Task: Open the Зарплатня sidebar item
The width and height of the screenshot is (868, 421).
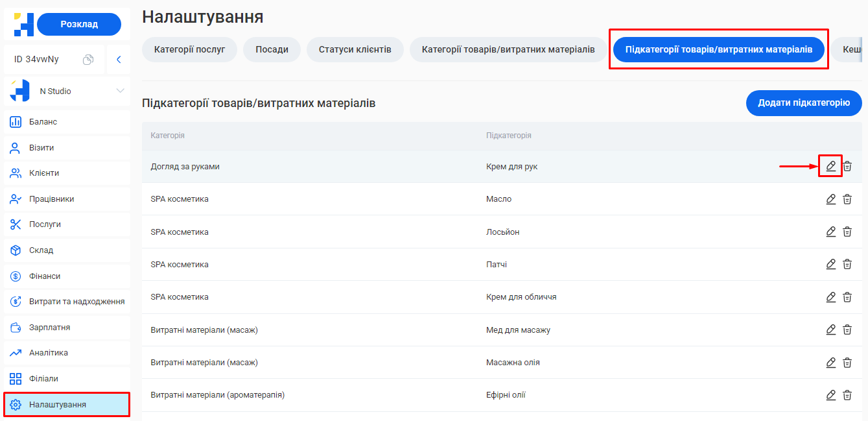Action: click(x=14, y=327)
